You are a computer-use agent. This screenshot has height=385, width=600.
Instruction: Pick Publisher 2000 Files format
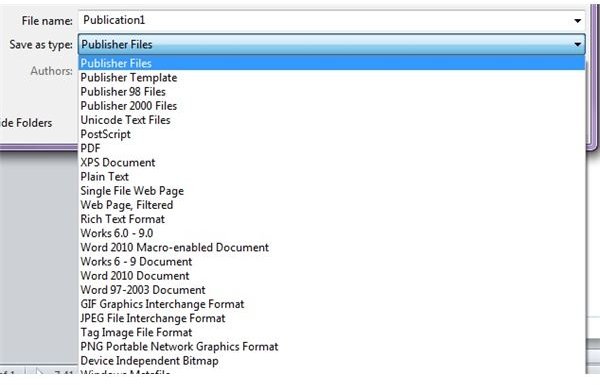[332, 106]
